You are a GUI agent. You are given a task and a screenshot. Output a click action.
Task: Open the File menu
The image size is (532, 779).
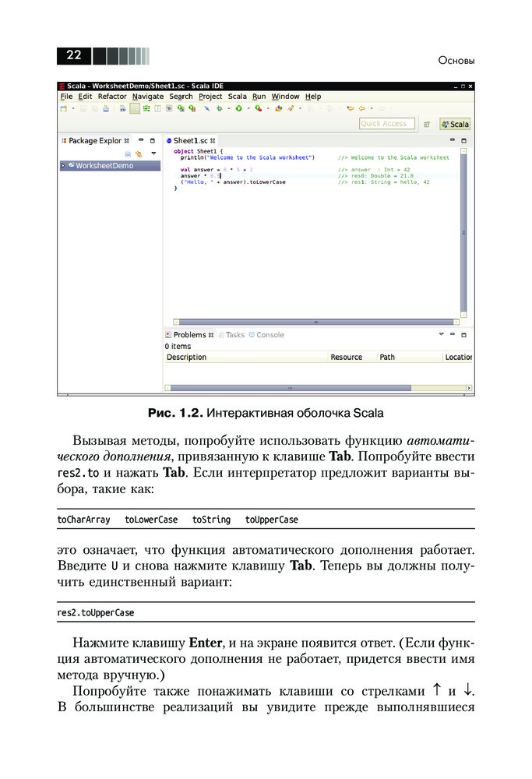pos(66,97)
